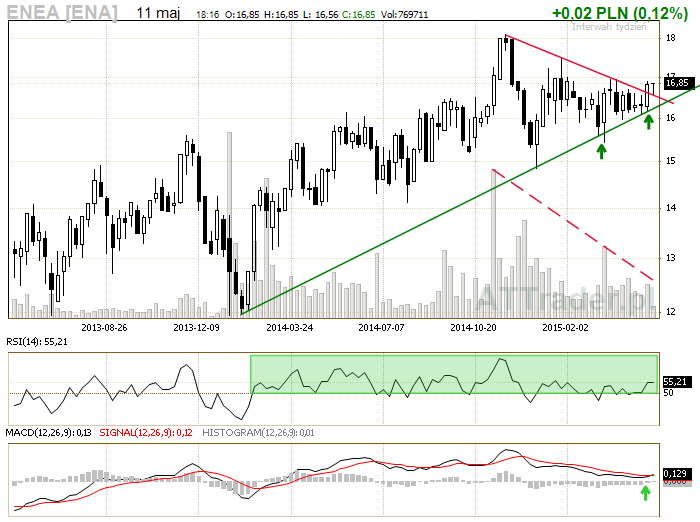Viewport: 700px width, 522px height.
Task: Click price axis label 15
Action: click(671, 161)
